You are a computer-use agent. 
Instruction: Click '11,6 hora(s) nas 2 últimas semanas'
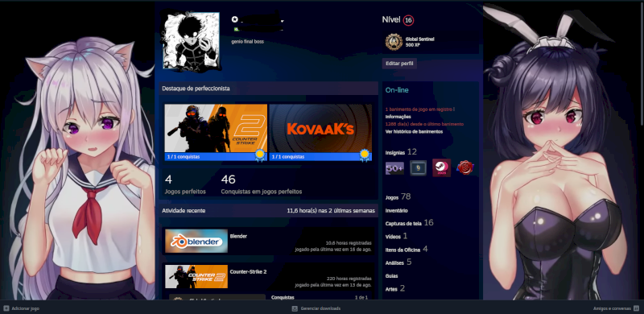point(331,210)
